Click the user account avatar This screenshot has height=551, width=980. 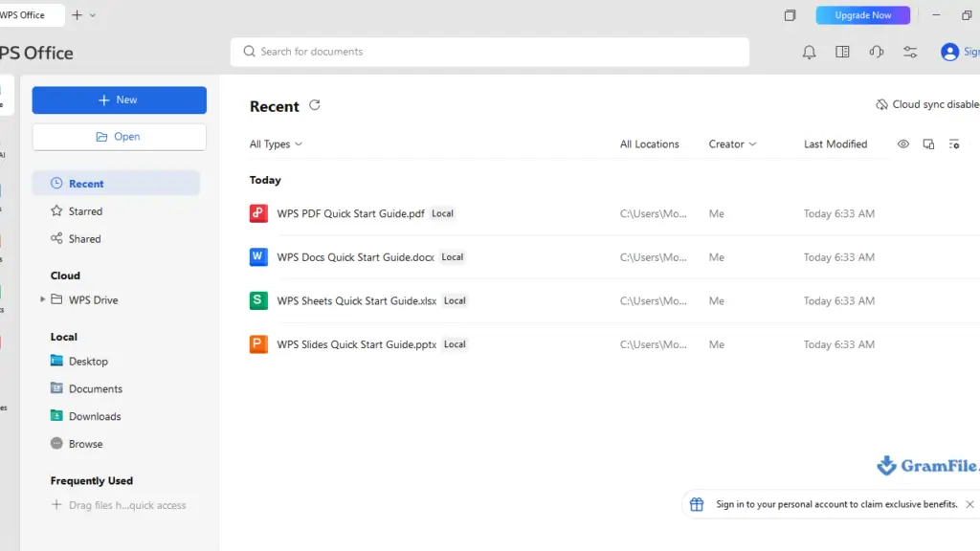click(x=949, y=52)
